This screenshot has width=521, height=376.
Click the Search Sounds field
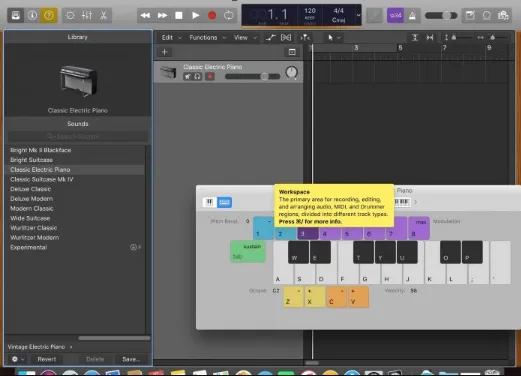coord(78,136)
